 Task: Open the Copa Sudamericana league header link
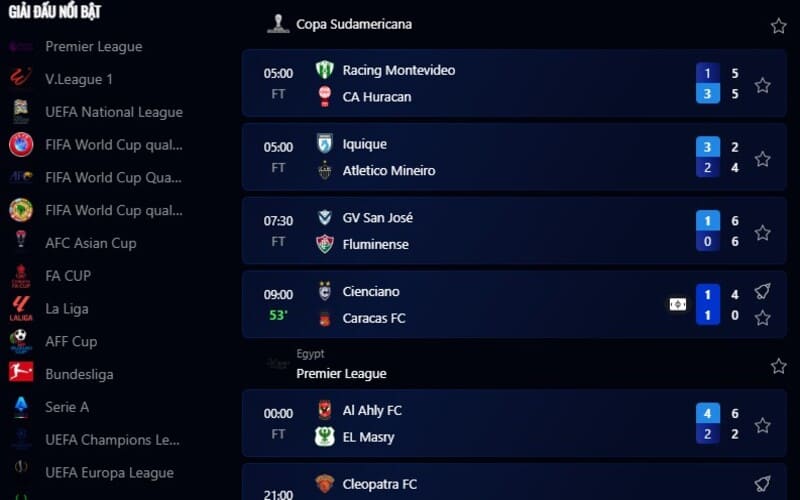click(353, 24)
